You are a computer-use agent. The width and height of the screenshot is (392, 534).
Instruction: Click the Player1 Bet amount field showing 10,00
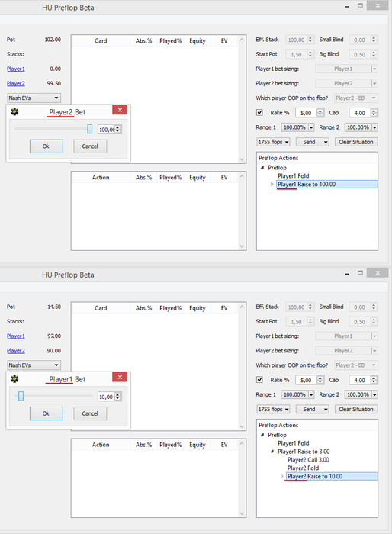point(107,397)
